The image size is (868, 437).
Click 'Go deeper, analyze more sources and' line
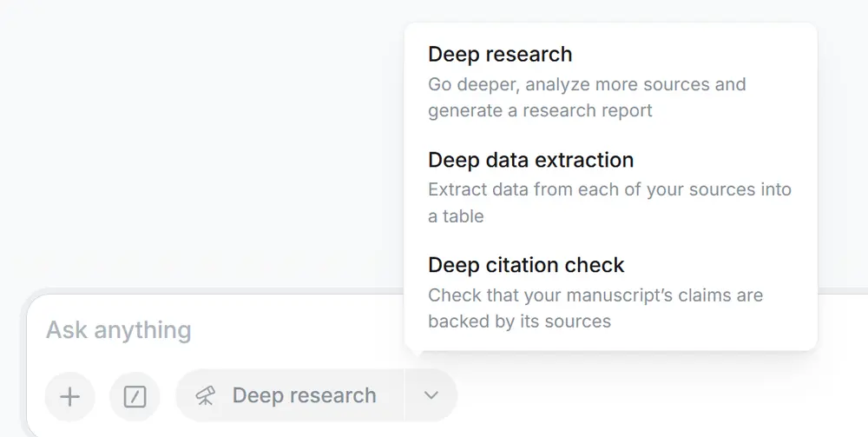tap(587, 84)
